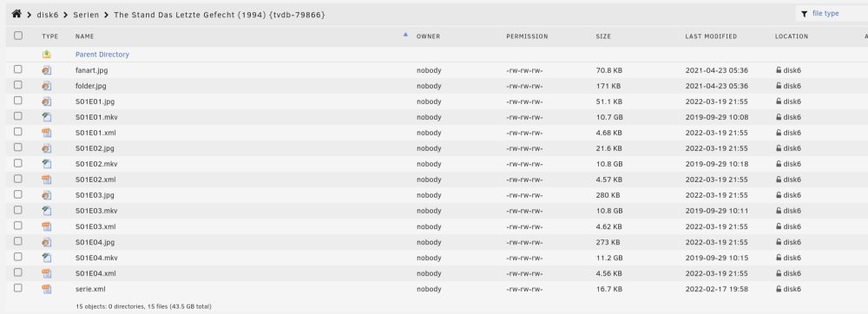Navigate to disk6 in the breadcrumb
Viewport: 868px width, 314px height.
(x=48, y=15)
